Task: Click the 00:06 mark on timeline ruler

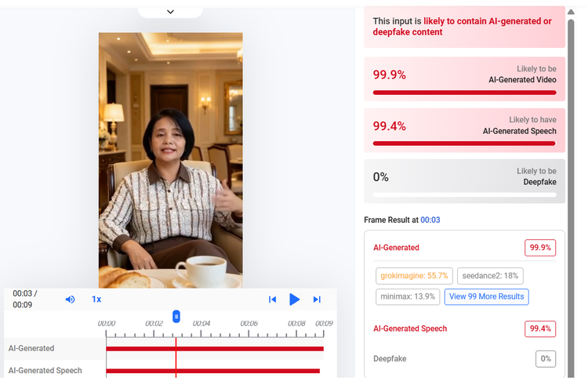Action: [x=249, y=323]
